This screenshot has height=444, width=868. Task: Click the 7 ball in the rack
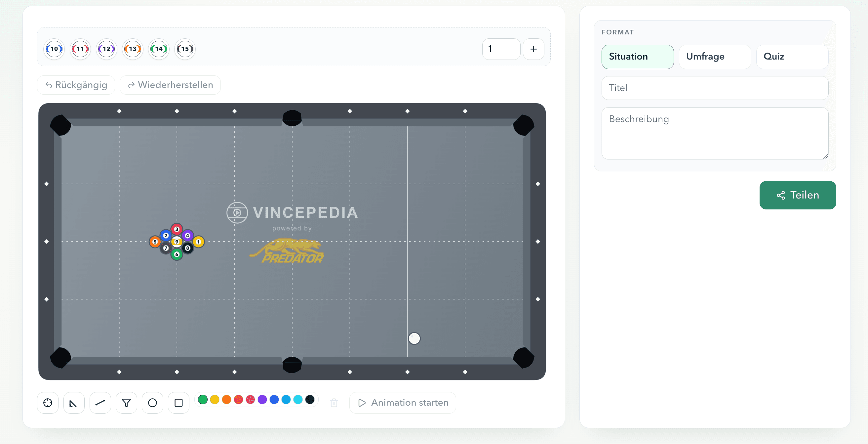(166, 248)
